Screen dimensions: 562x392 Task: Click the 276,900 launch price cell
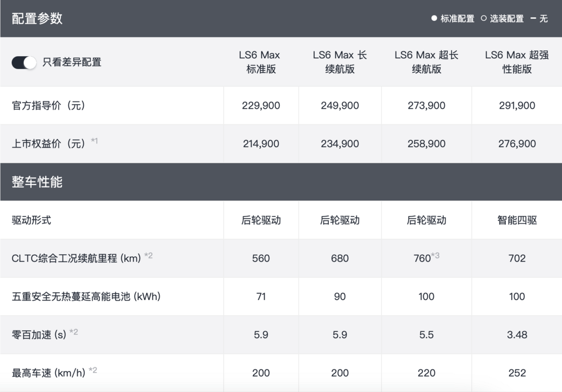point(517,143)
